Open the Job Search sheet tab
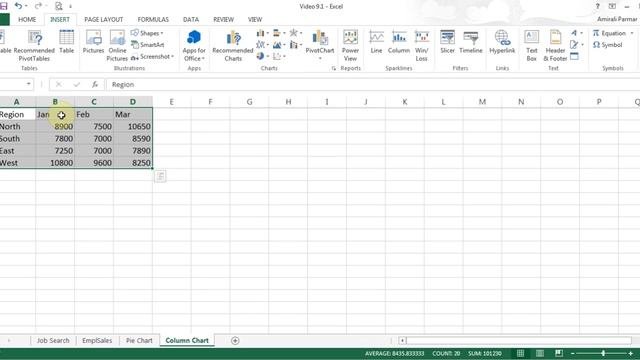The image size is (640, 360). pos(53,340)
